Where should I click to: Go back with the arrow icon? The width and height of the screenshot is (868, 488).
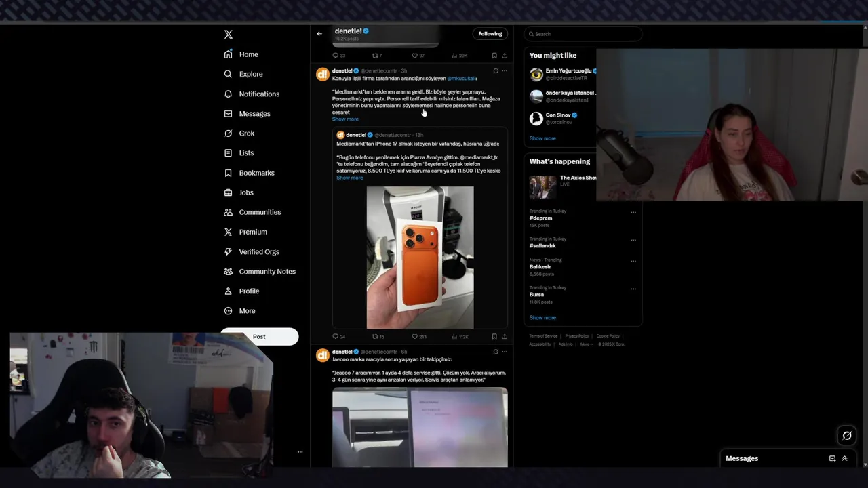click(319, 34)
